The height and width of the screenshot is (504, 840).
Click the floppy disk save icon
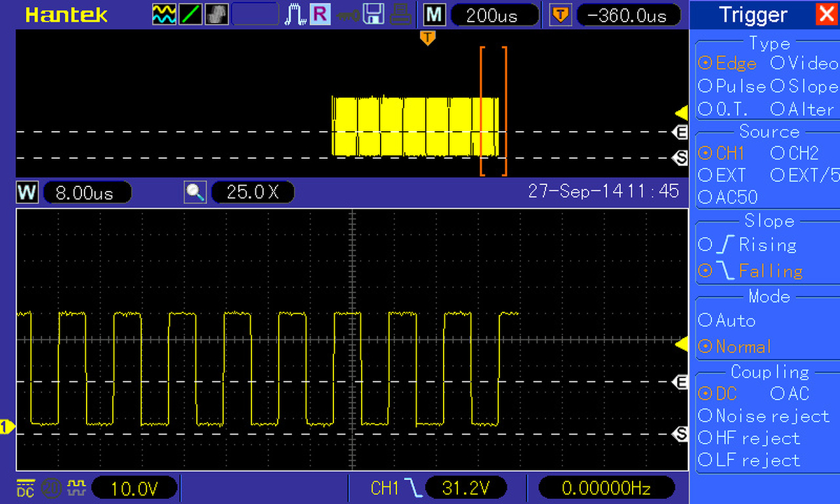pyautogui.click(x=373, y=14)
